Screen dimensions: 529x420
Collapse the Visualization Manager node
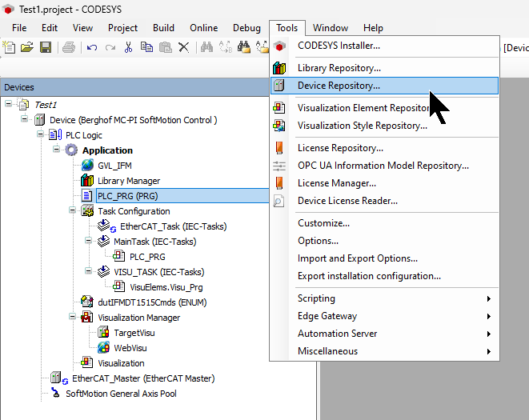(72, 317)
